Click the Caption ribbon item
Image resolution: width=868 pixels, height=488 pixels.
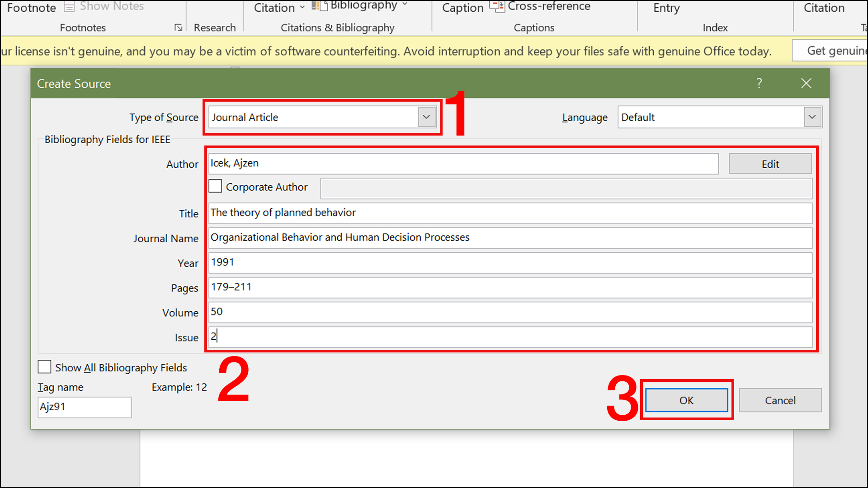click(x=462, y=8)
